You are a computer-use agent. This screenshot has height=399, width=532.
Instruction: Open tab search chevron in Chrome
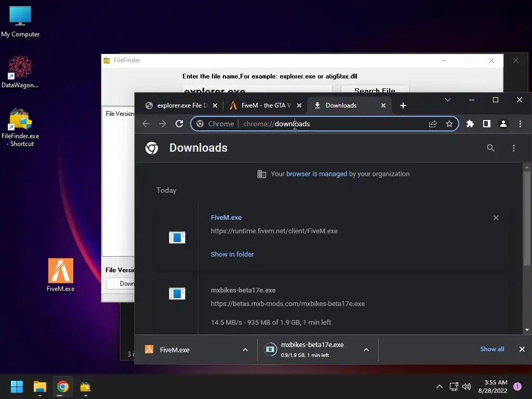(448, 100)
